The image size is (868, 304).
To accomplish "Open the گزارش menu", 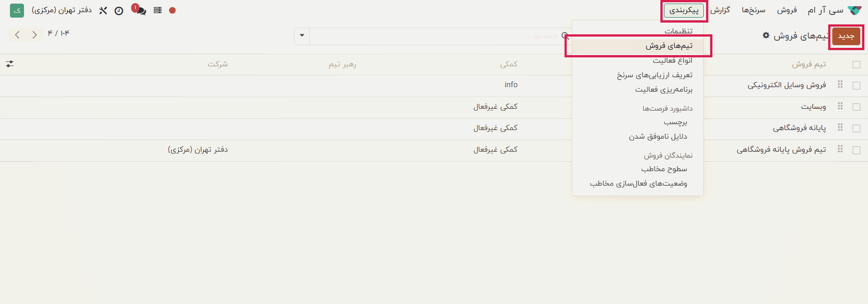I will (720, 10).
